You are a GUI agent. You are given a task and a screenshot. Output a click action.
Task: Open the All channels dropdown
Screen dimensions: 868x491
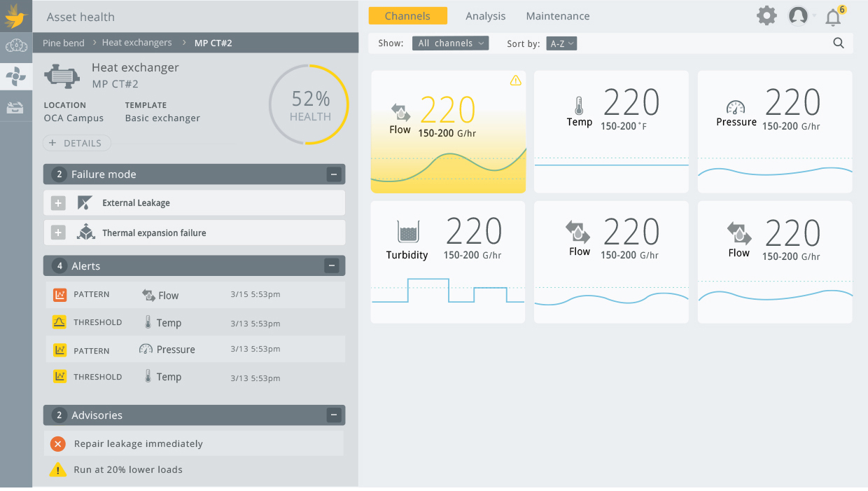(450, 43)
